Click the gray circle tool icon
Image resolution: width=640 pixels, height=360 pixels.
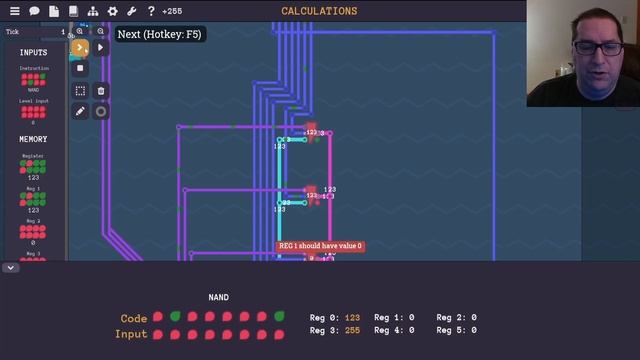101,111
